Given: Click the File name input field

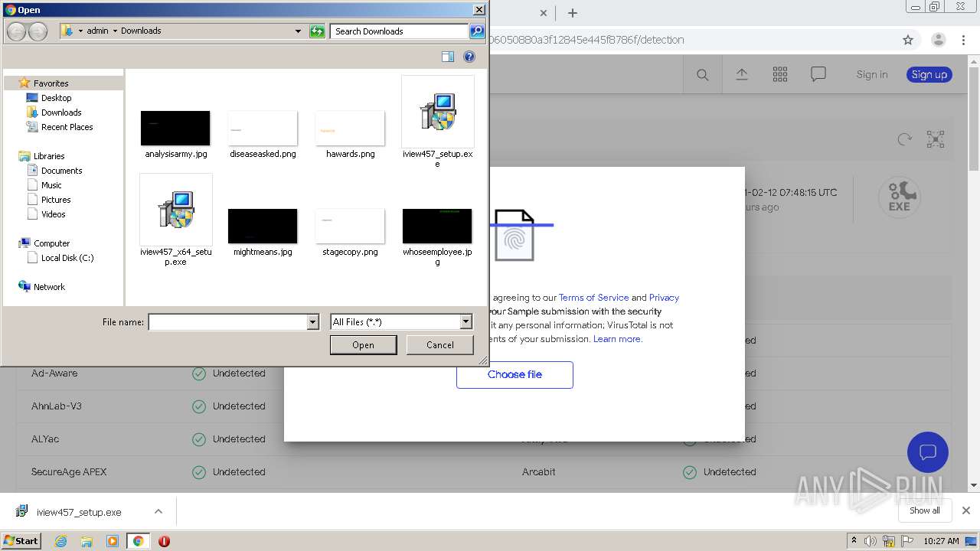Looking at the screenshot, I should click(x=227, y=322).
